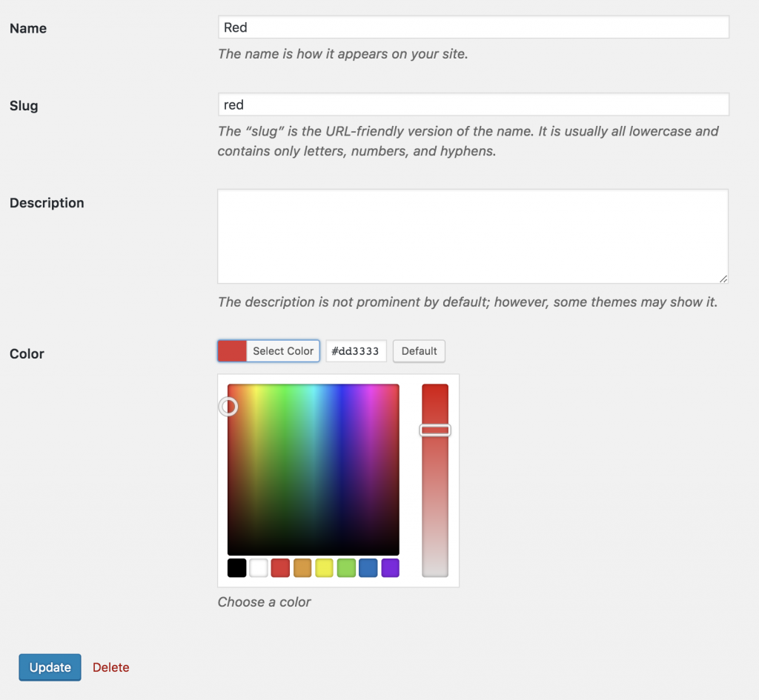Select the purple palette swatch
The image size is (759, 700).
coord(390,568)
